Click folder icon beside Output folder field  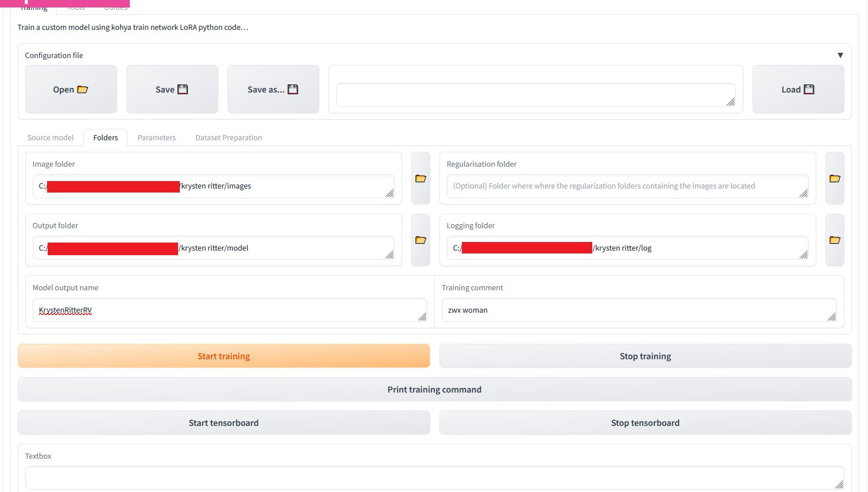pos(421,240)
